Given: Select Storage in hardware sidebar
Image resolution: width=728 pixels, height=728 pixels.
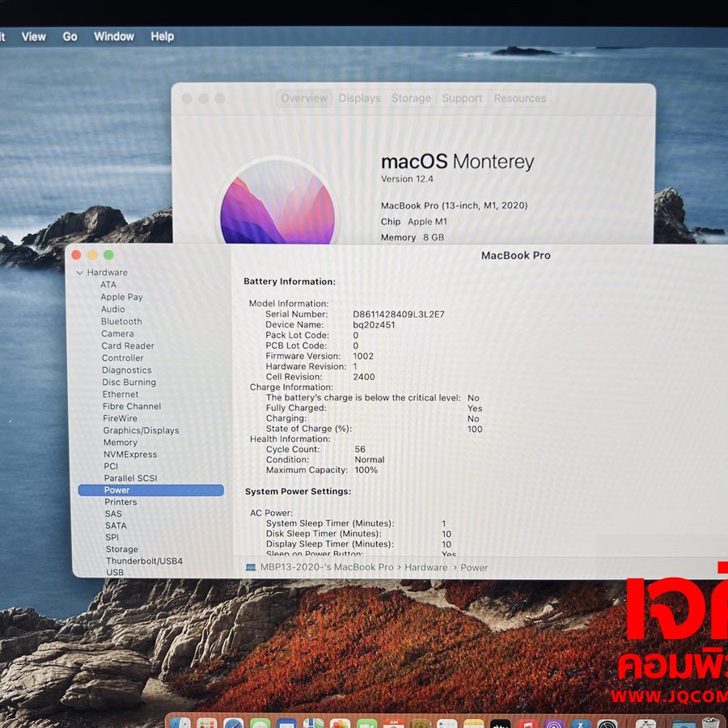Looking at the screenshot, I should click(121, 549).
